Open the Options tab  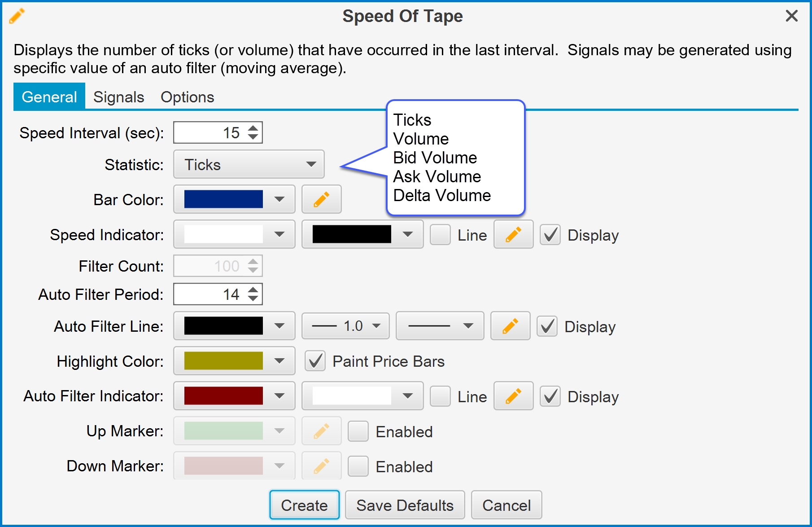[187, 97]
